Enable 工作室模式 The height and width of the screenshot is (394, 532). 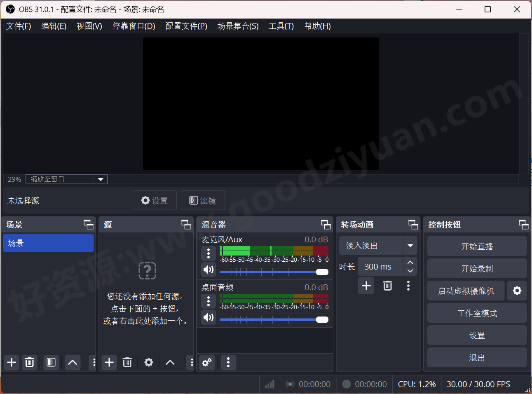477,313
